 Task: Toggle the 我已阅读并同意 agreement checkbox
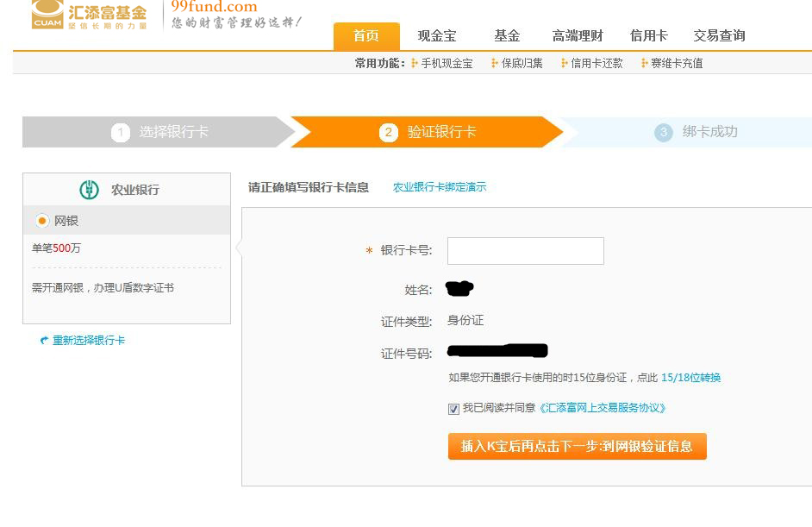(453, 409)
